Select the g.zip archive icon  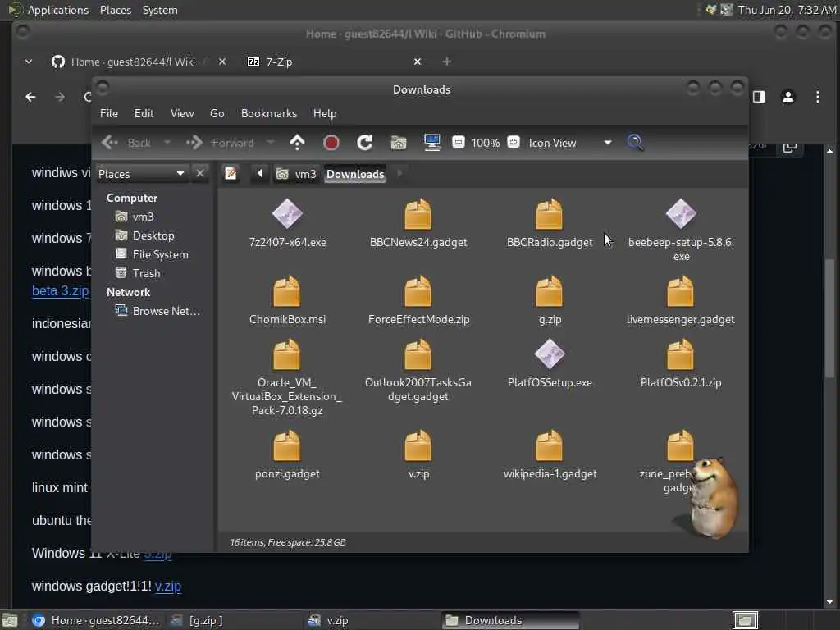tap(549, 291)
